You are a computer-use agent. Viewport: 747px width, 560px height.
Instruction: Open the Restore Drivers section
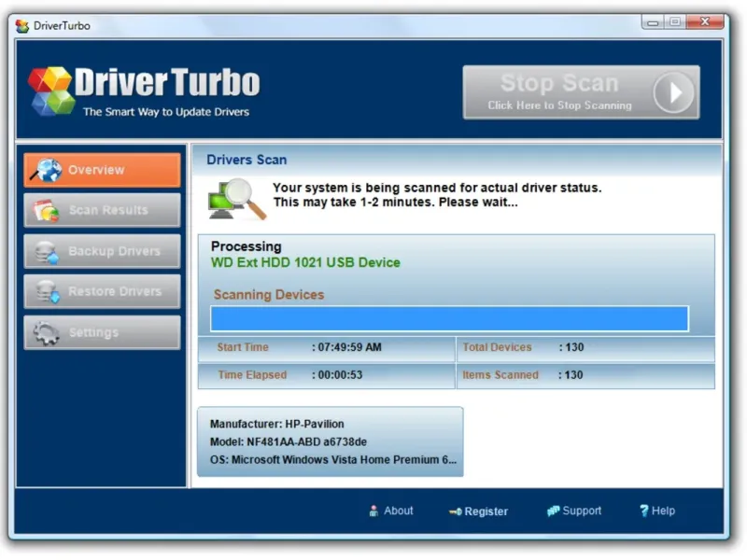coord(102,291)
